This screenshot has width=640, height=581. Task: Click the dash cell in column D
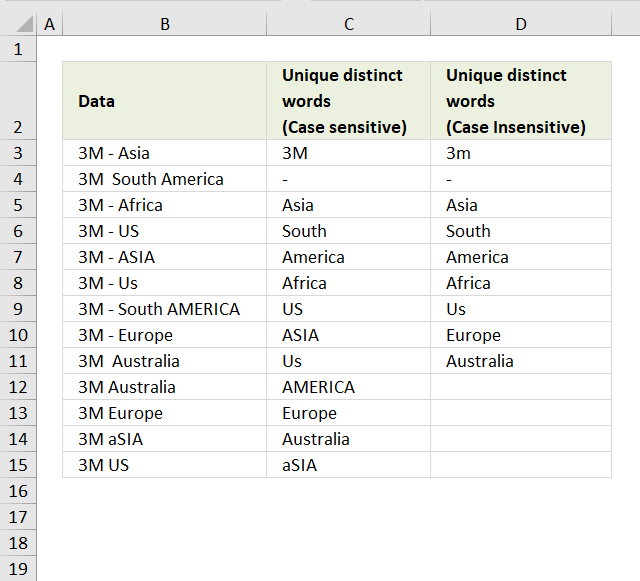(x=521, y=179)
